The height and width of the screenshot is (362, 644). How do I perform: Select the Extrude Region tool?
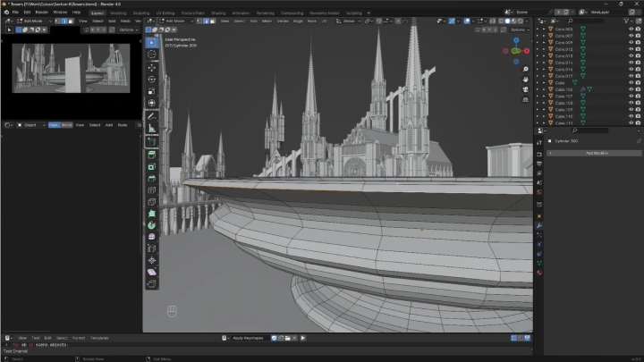151,155
